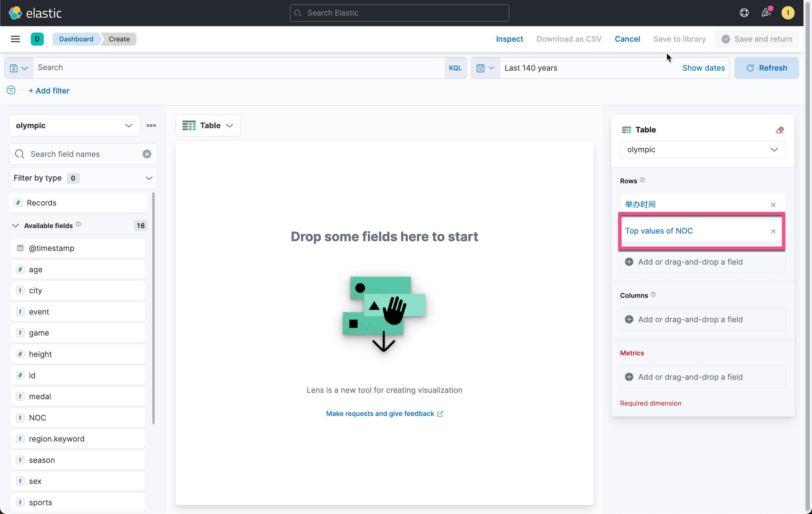Collapse the Available fields section
The width and height of the screenshot is (812, 514).
16,226
